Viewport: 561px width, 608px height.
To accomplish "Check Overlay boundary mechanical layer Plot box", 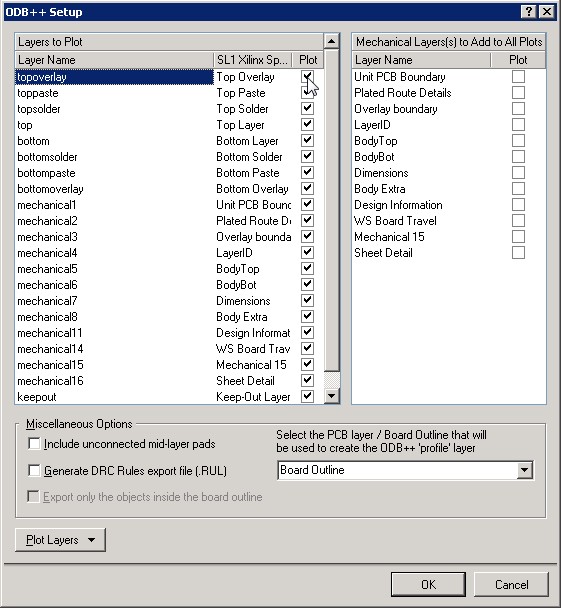I will point(518,109).
